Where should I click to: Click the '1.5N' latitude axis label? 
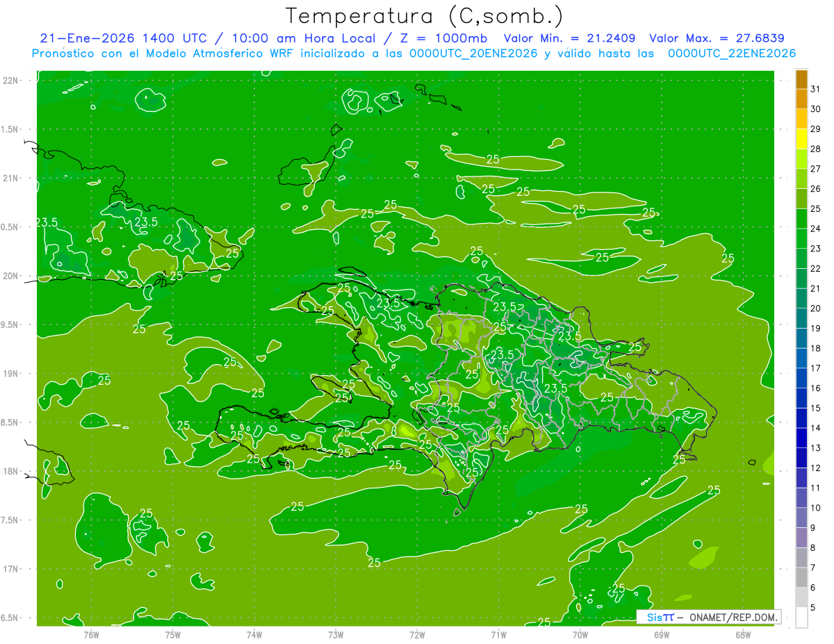pyautogui.click(x=9, y=129)
